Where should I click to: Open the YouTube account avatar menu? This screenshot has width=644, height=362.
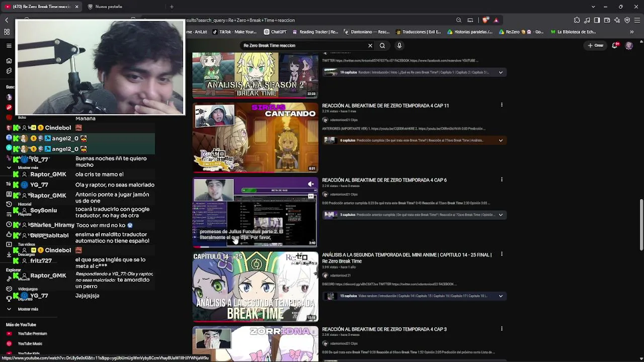pyautogui.click(x=629, y=46)
